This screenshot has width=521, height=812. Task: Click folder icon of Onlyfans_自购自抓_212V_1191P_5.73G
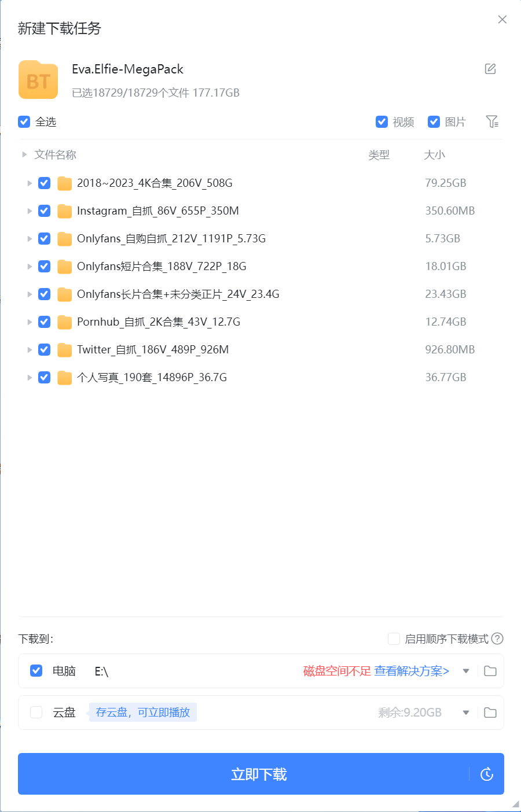pyautogui.click(x=65, y=239)
